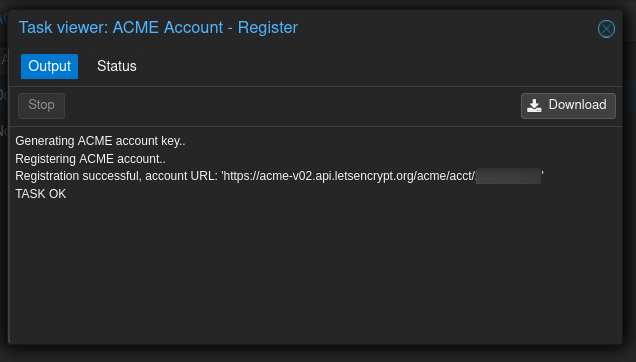
Task: Click the redacted account ID block
Action: [508, 176]
